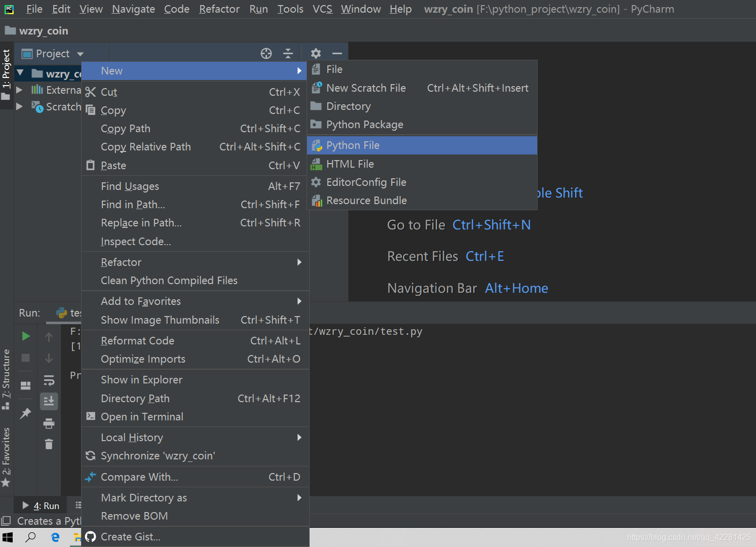The height and width of the screenshot is (547, 756).
Task: Click the Open in Terminal icon
Action: [91, 416]
